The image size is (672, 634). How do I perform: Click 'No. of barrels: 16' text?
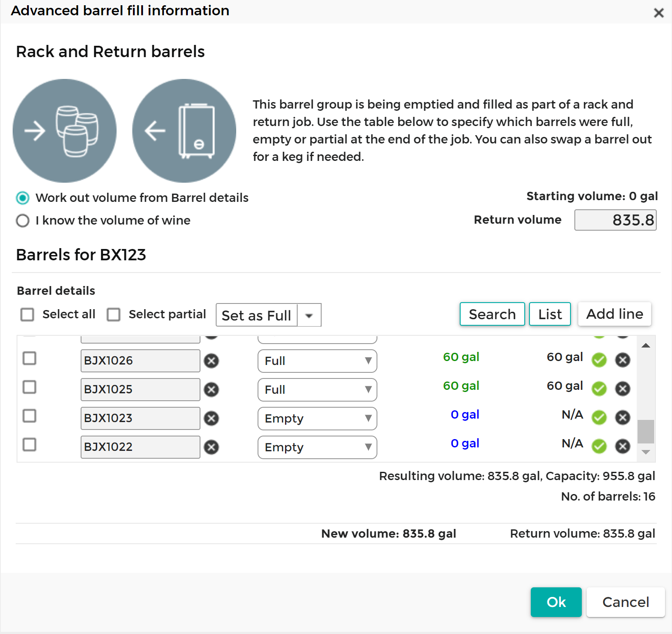pos(608,497)
